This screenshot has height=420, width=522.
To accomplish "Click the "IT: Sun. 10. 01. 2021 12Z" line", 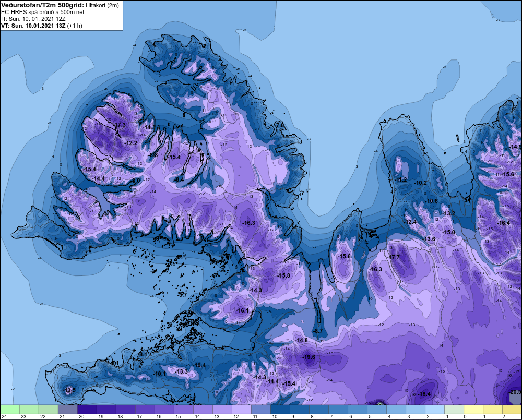I will coord(33,19).
